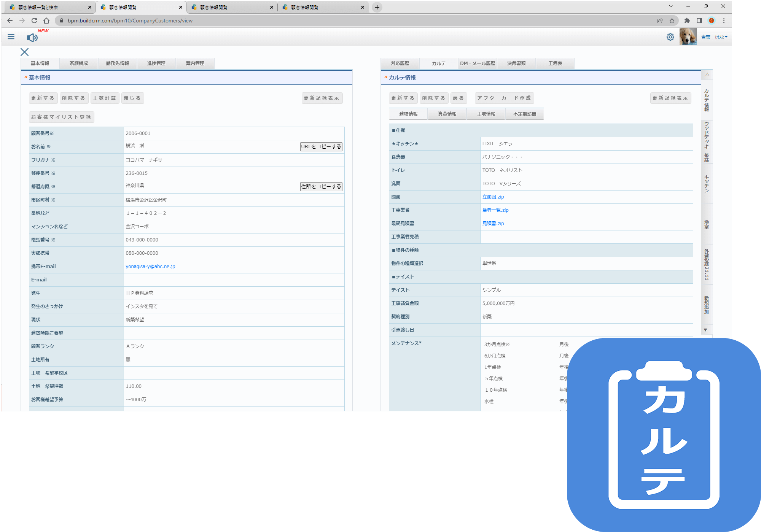Click the browser extensions puzzle icon
This screenshot has width=761, height=532.
[x=687, y=21]
